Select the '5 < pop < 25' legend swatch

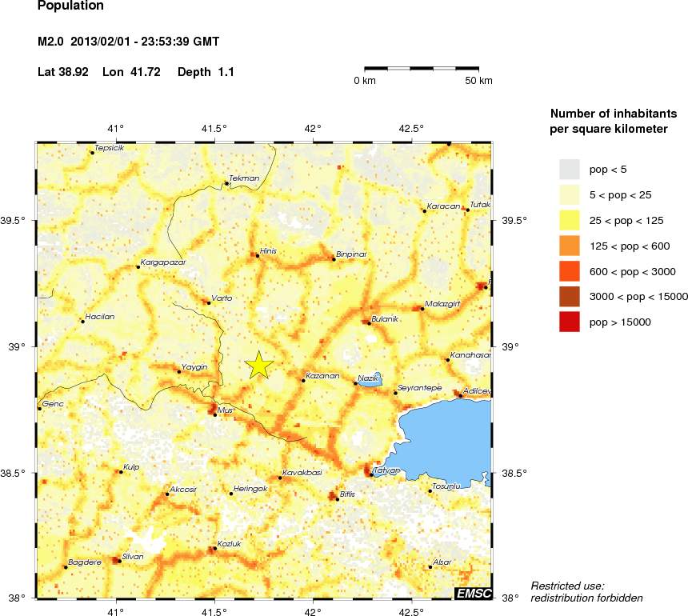[x=569, y=194]
